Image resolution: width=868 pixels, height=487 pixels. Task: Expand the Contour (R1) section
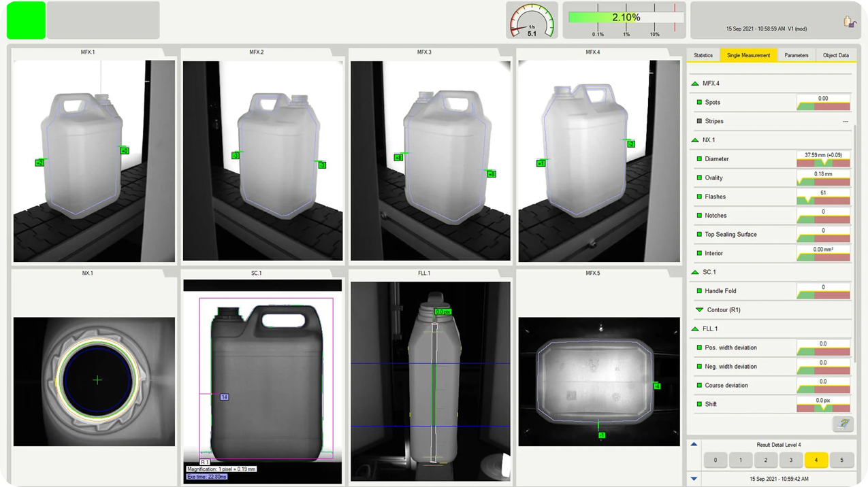699,309
